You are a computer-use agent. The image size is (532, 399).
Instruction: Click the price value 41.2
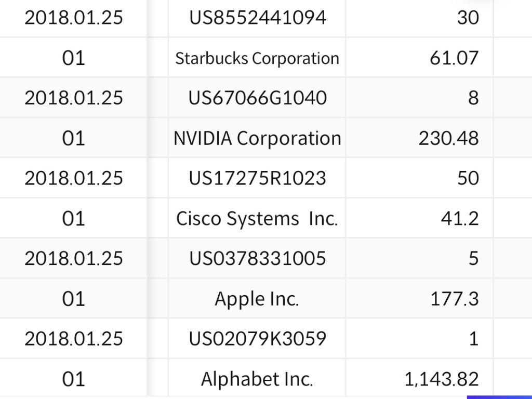point(460,219)
